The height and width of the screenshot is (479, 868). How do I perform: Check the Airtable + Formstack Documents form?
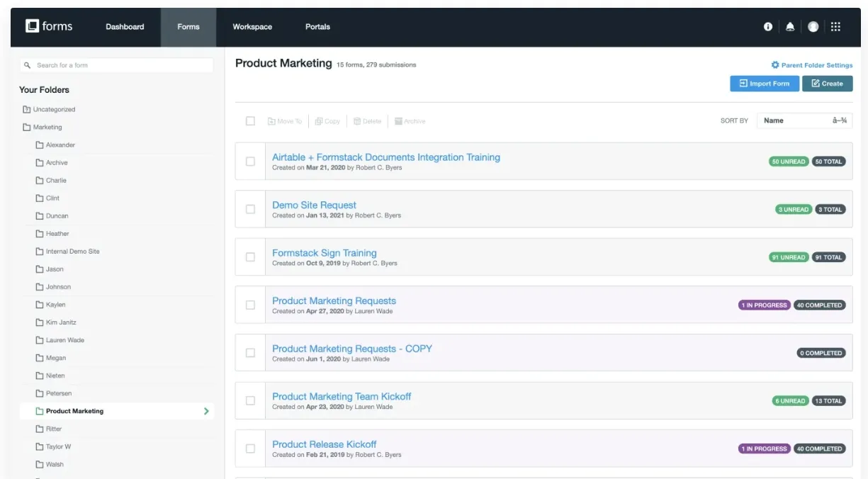coord(250,162)
